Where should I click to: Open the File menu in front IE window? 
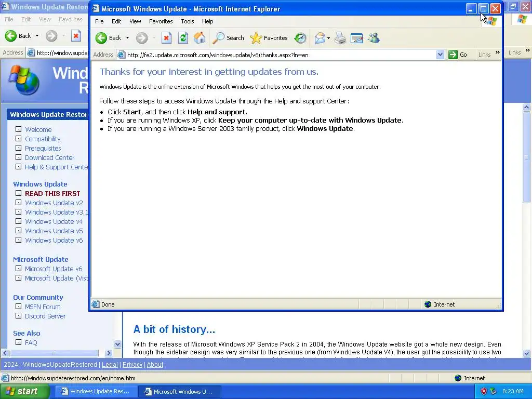point(99,21)
